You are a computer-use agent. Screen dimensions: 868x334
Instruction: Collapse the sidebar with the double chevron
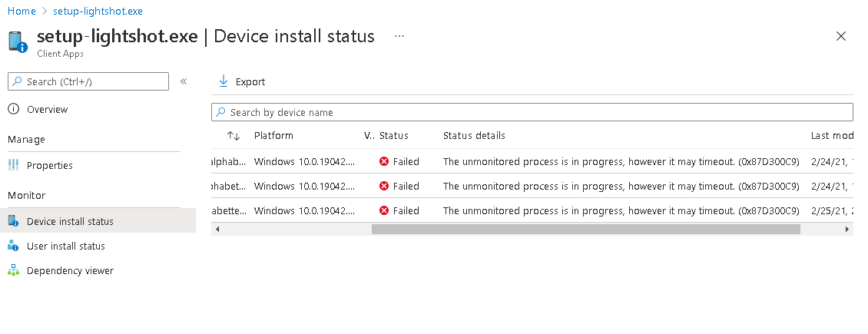(184, 81)
